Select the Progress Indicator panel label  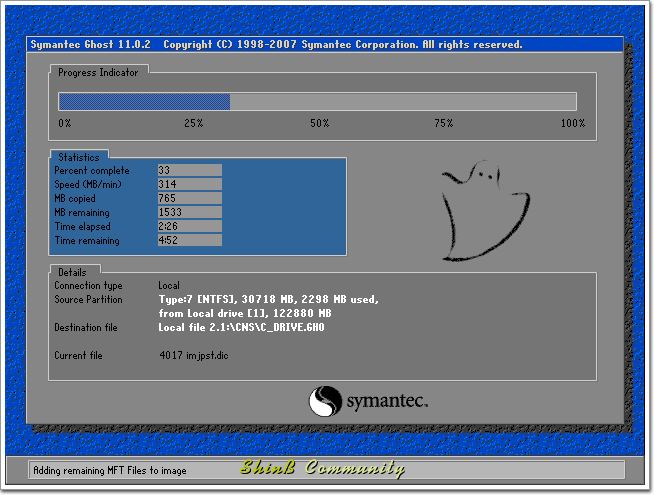click(98, 73)
